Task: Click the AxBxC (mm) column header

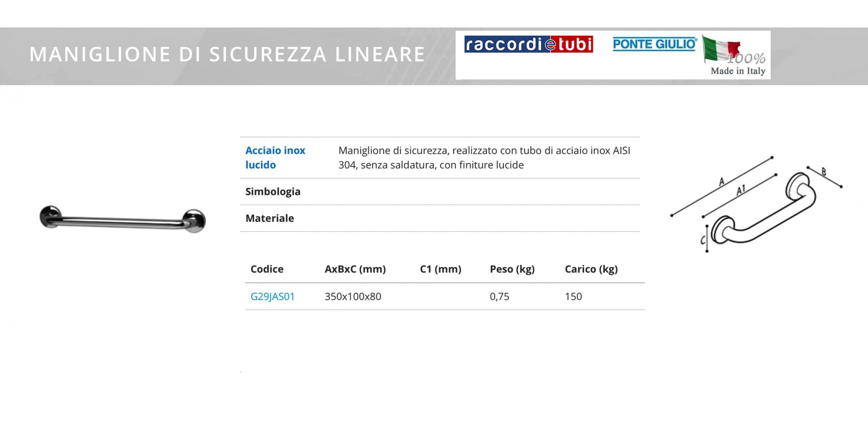Action: (355, 269)
